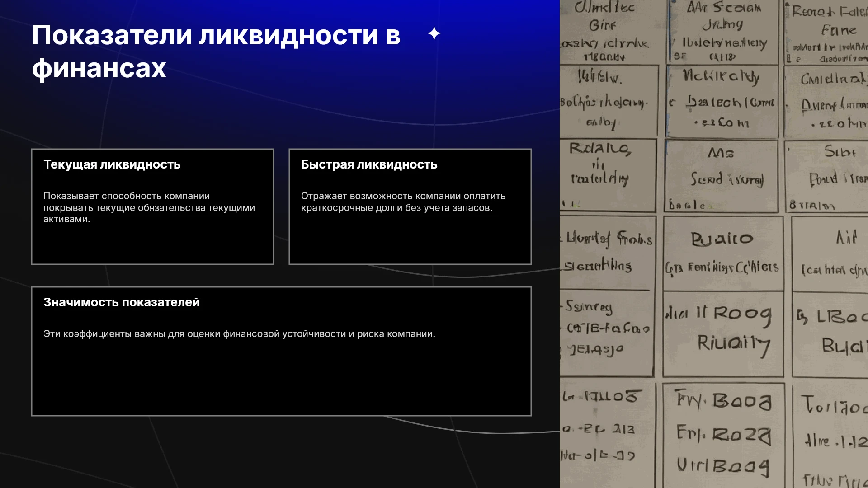Click empty lower area of 'Значимость показателей' card

(281, 380)
